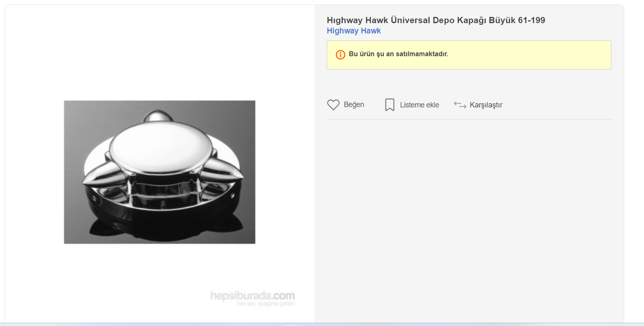This screenshot has height=326, width=644.
Task: Click the orange info icon in the notice
Action: coord(340,55)
